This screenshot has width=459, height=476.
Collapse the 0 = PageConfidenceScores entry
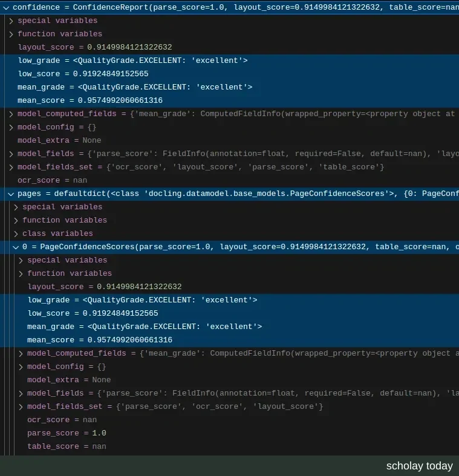[16, 247]
